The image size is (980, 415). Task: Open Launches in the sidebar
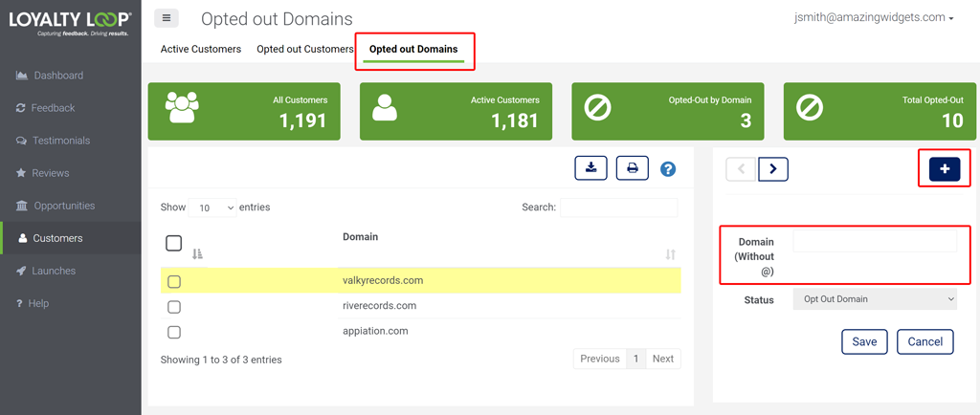click(x=71, y=271)
